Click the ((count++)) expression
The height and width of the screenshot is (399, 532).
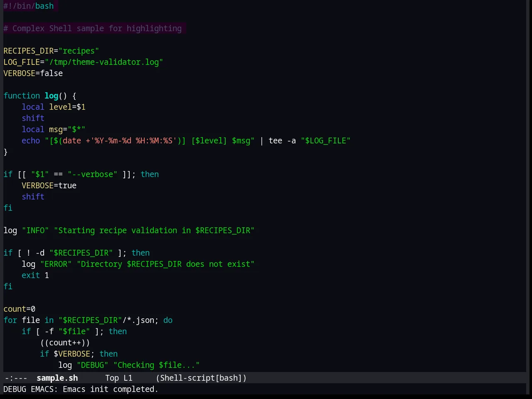click(x=65, y=342)
